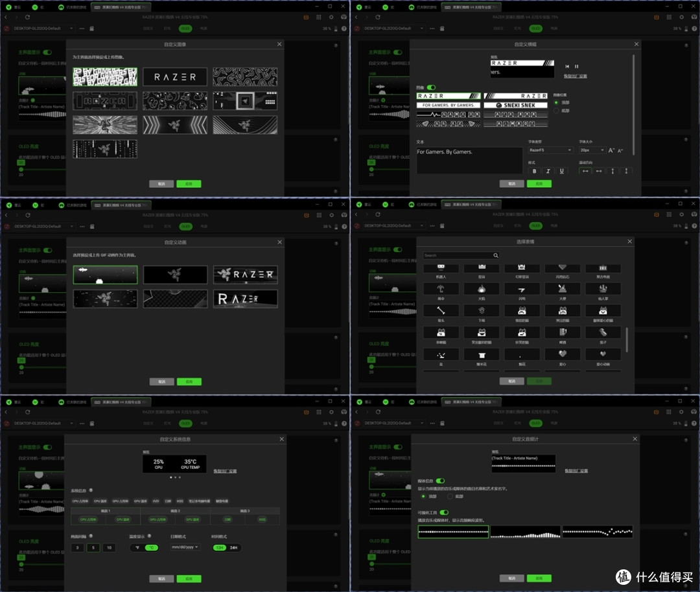700x592 pixels.
Task: Apply changes in the custom image dialog
Action: [x=189, y=184]
